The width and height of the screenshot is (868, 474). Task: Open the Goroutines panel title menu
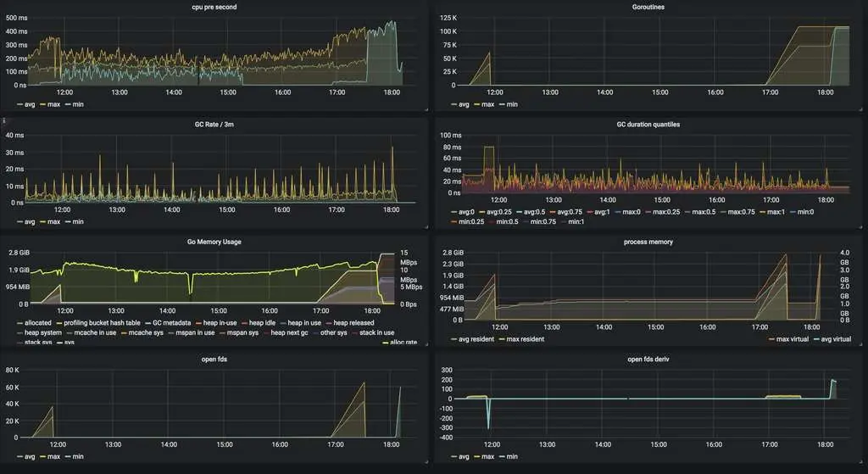point(648,7)
